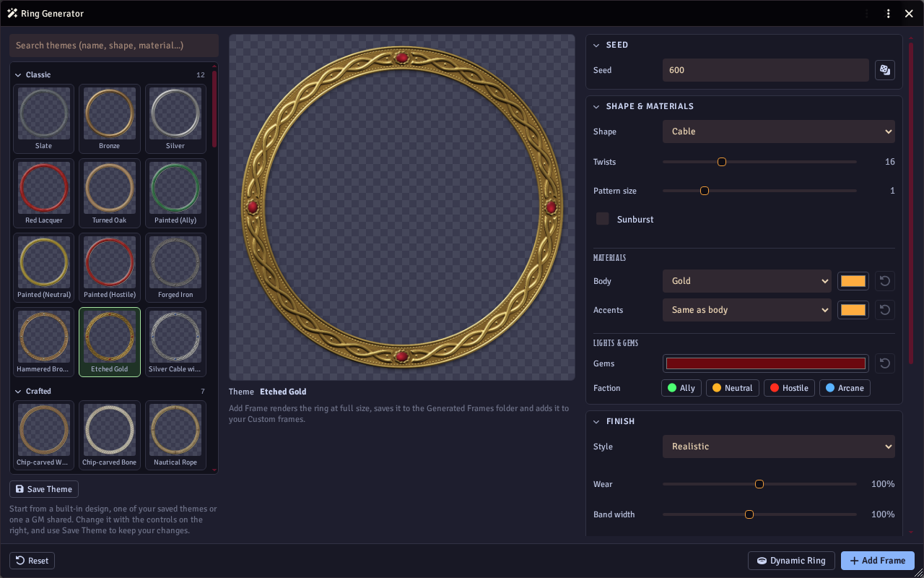The height and width of the screenshot is (578, 924).
Task: Click the gold ring preview image
Action: coord(402,207)
